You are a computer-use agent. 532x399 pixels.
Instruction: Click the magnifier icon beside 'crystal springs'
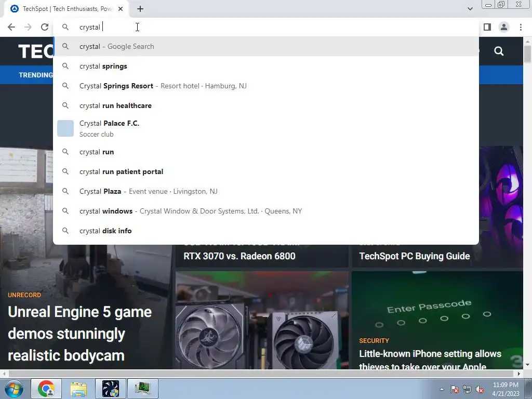click(65, 66)
